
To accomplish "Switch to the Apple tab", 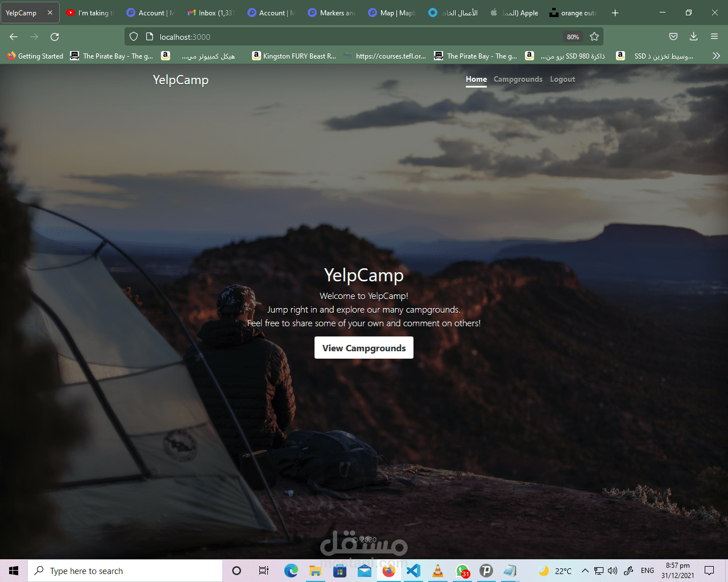I will tap(514, 13).
